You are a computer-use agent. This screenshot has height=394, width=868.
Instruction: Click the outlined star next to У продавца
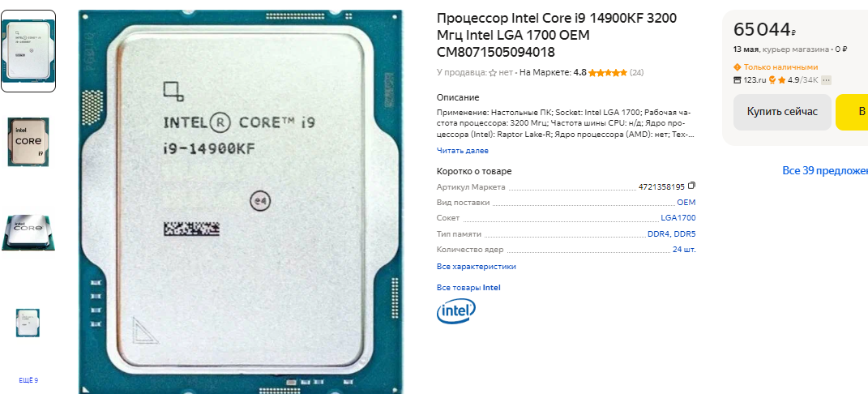pyautogui.click(x=493, y=72)
